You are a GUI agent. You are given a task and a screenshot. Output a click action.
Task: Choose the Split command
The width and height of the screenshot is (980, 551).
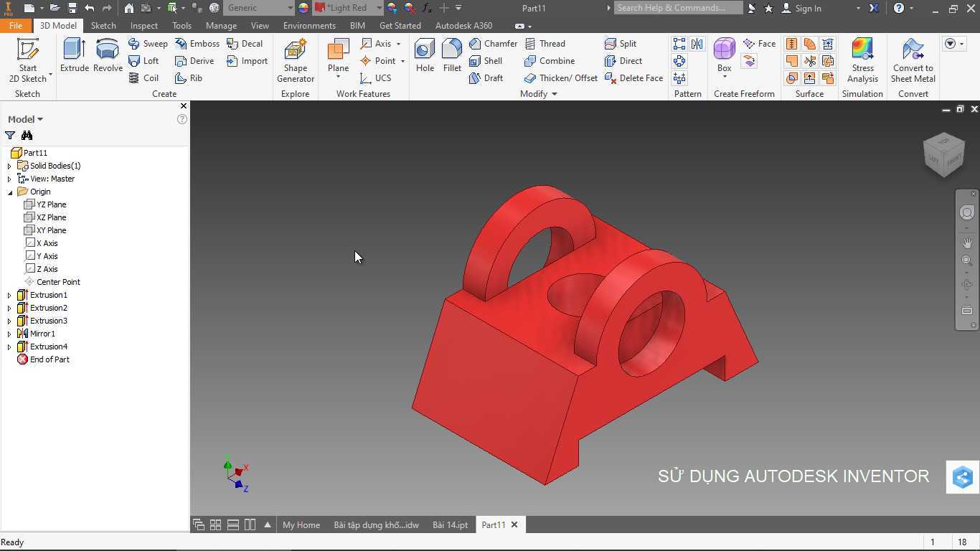[x=621, y=44]
